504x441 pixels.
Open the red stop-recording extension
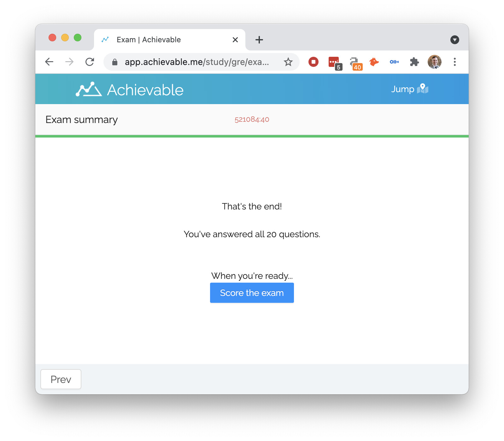point(313,62)
